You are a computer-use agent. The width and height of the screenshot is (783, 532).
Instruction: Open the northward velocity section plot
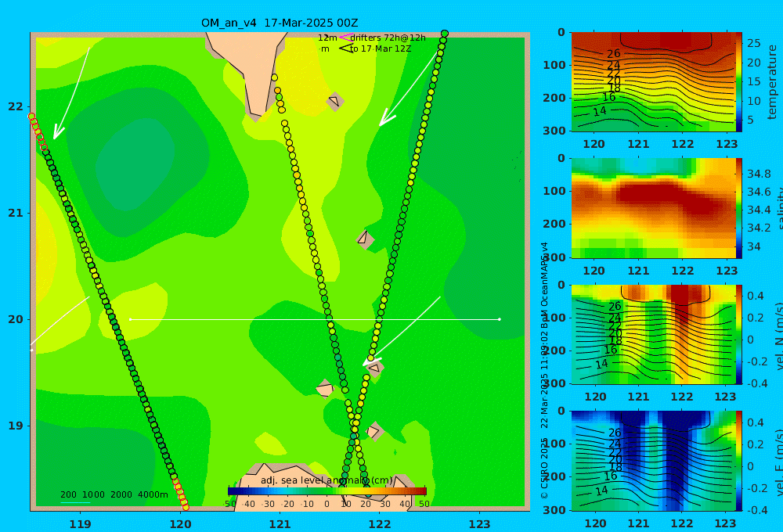point(653,334)
